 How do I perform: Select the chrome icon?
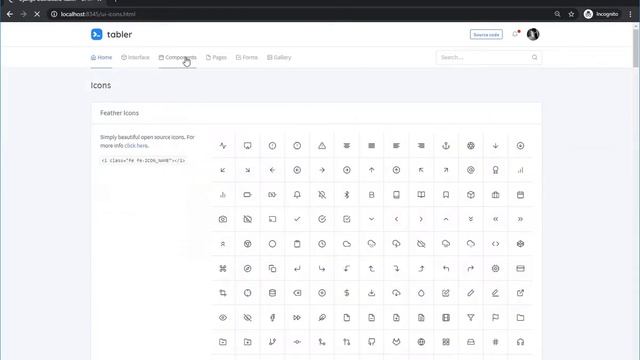[x=248, y=244]
